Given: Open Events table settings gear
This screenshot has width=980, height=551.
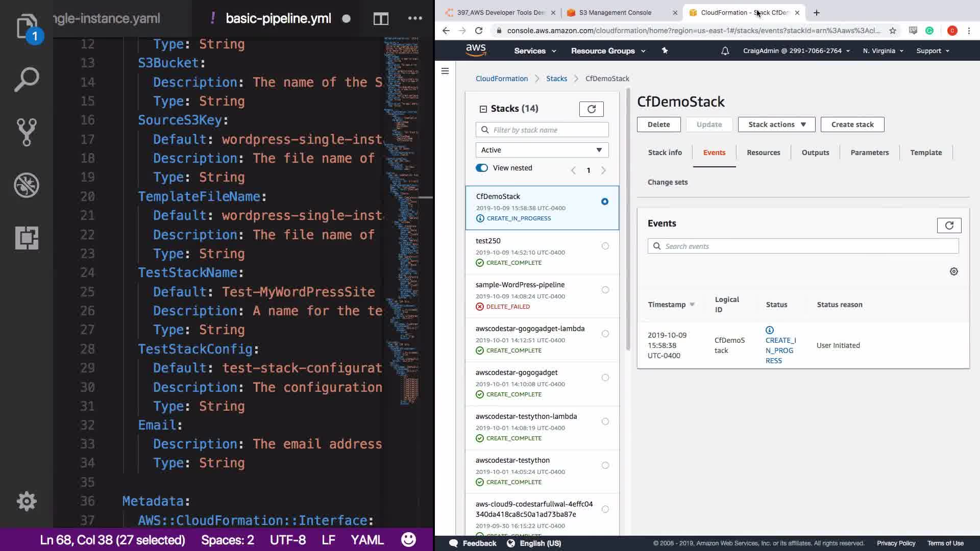Looking at the screenshot, I should click(953, 271).
